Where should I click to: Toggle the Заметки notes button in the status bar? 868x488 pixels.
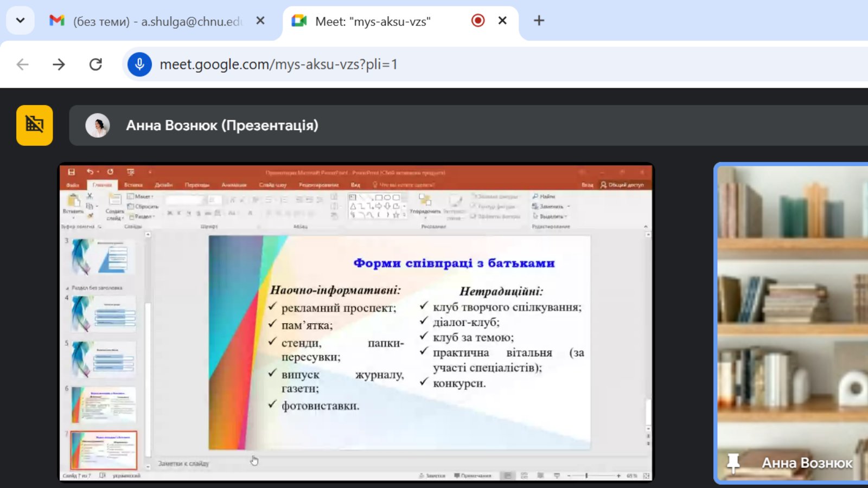tap(432, 476)
